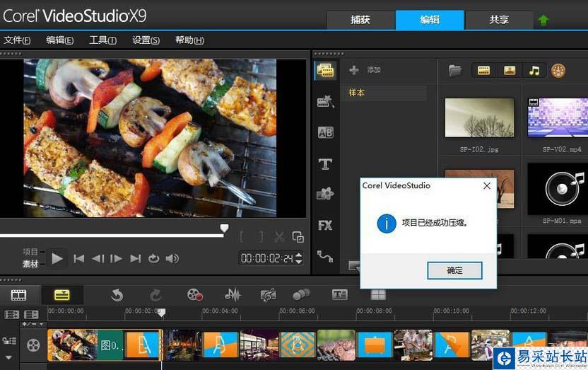Click the add folder plus icon
The image size is (588, 370).
pyautogui.click(x=353, y=70)
